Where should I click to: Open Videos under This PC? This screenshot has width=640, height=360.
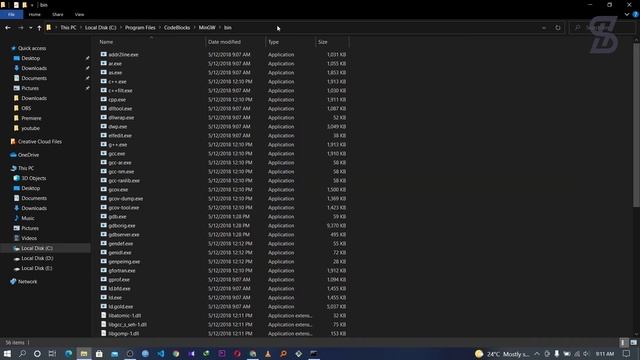coord(29,238)
